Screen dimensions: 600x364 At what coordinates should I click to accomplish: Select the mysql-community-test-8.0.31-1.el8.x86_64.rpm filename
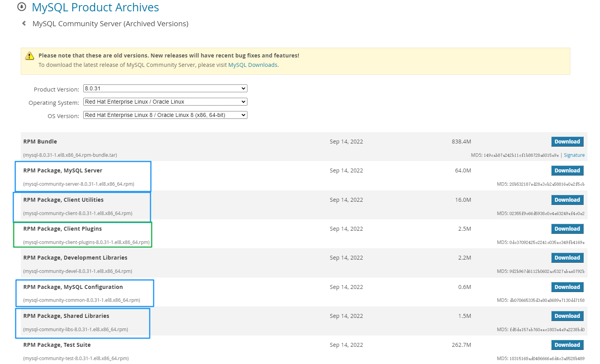pos(76,359)
